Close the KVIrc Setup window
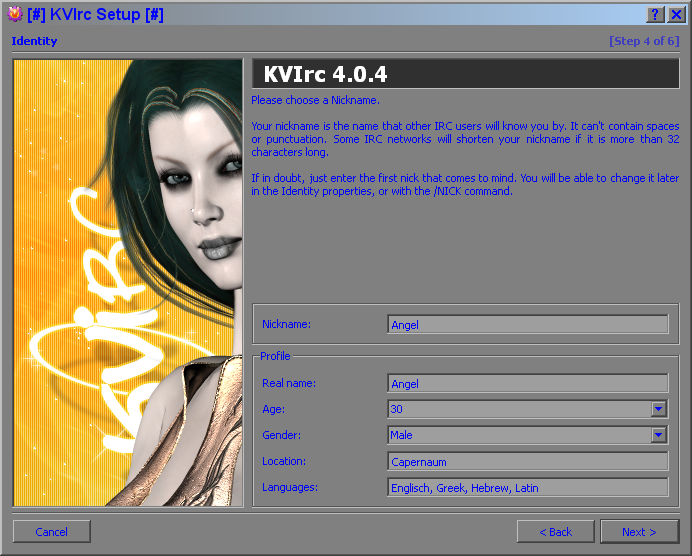 click(x=676, y=15)
